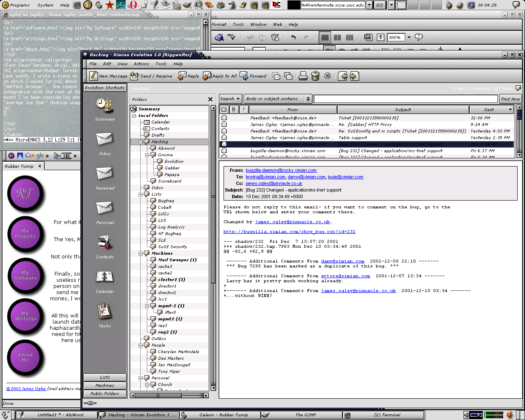Switch to the Machines shortcut group
The width and height of the screenshot is (525, 420).
pos(105,385)
